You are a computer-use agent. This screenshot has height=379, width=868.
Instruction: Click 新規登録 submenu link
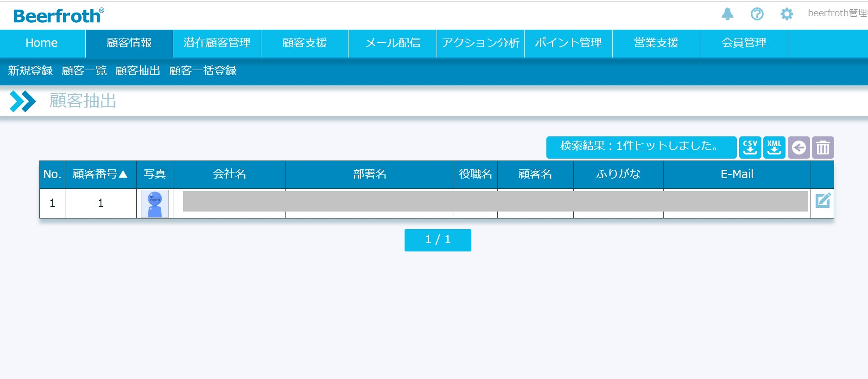point(31,71)
